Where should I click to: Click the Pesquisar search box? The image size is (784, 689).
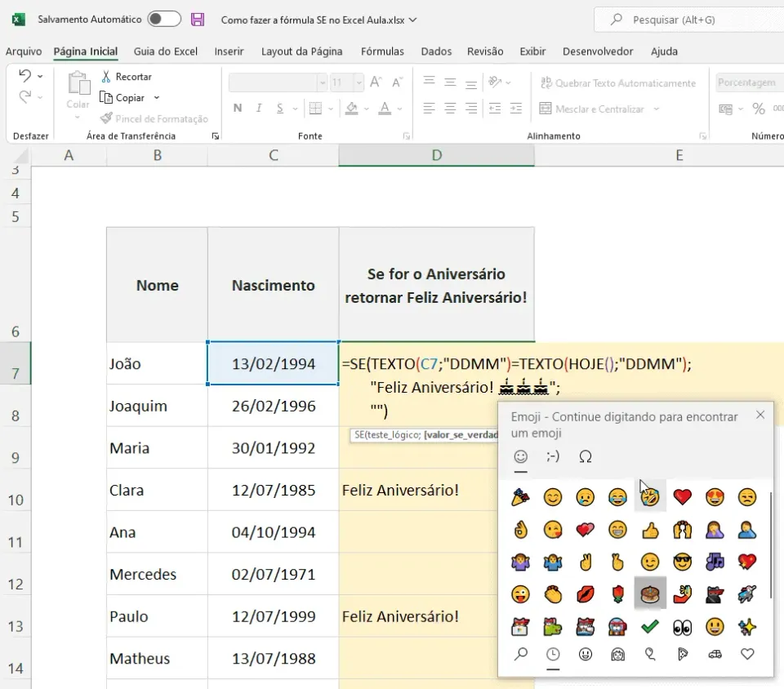(689, 20)
